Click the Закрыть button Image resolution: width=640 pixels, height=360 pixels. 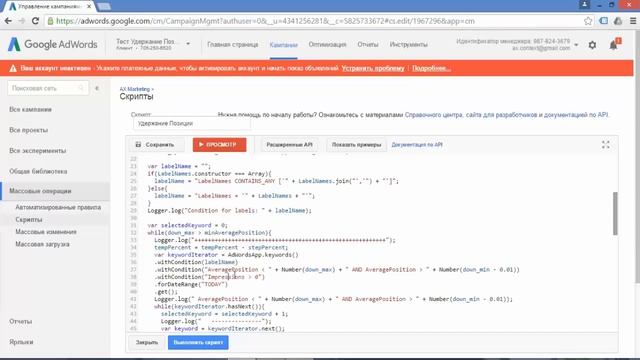click(147, 342)
